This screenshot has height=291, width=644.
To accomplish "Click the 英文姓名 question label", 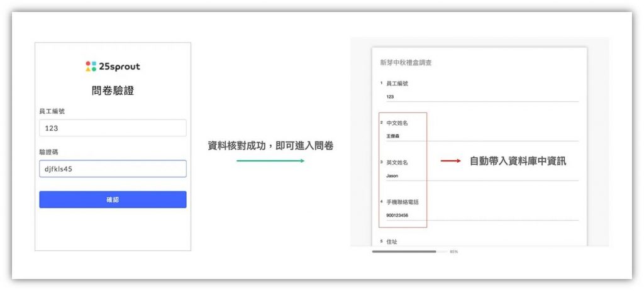I will pyautogui.click(x=397, y=163).
